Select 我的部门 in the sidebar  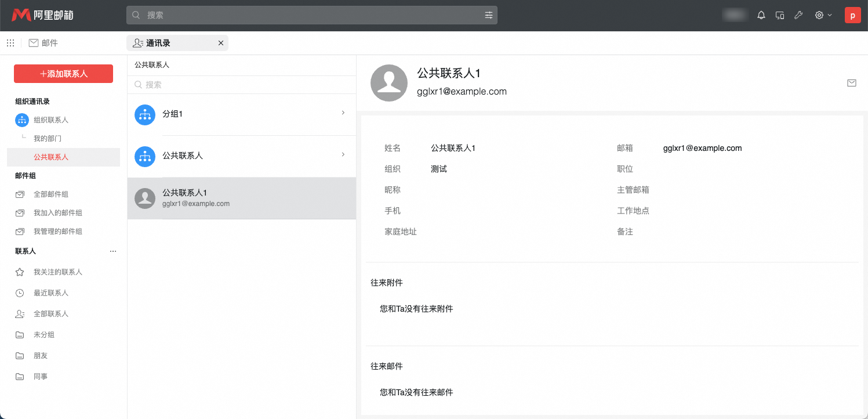[48, 139]
